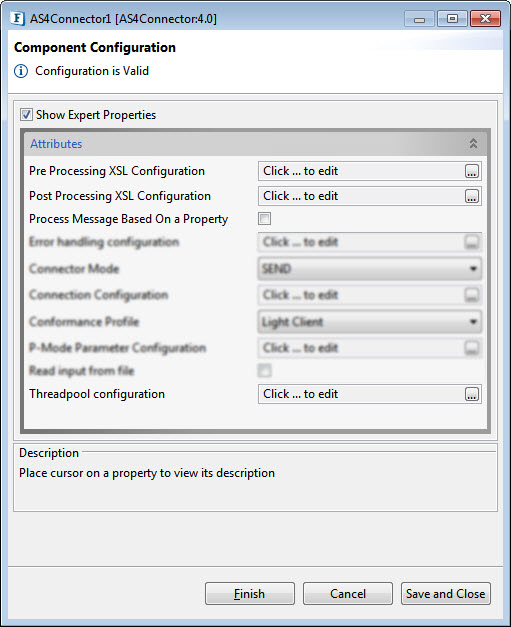Open the Conformance Profile dropdown

click(369, 321)
